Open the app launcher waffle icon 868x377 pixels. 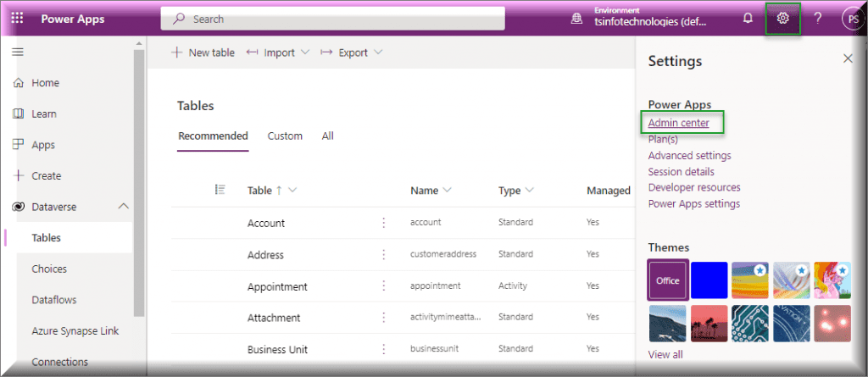[17, 19]
